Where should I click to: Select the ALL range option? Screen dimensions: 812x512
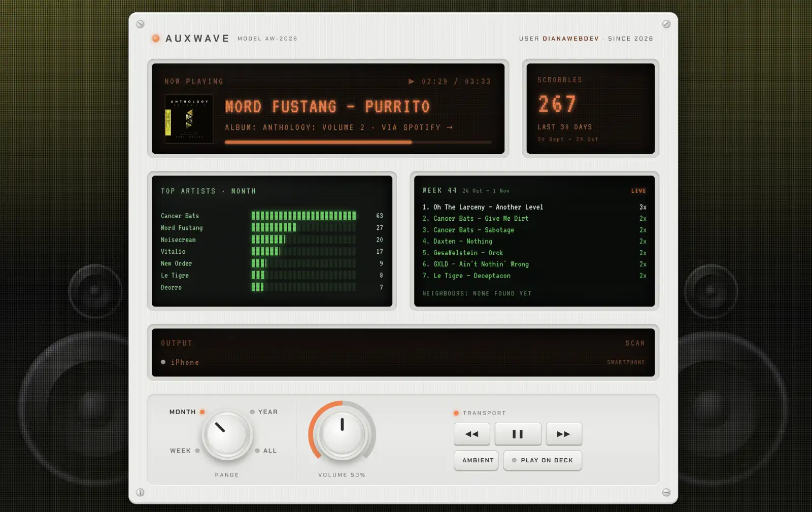point(266,451)
